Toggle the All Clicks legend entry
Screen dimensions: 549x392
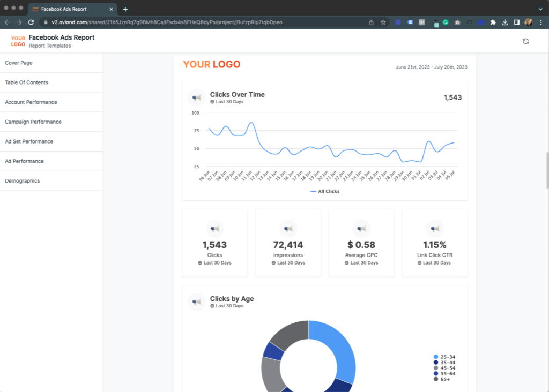[325, 191]
